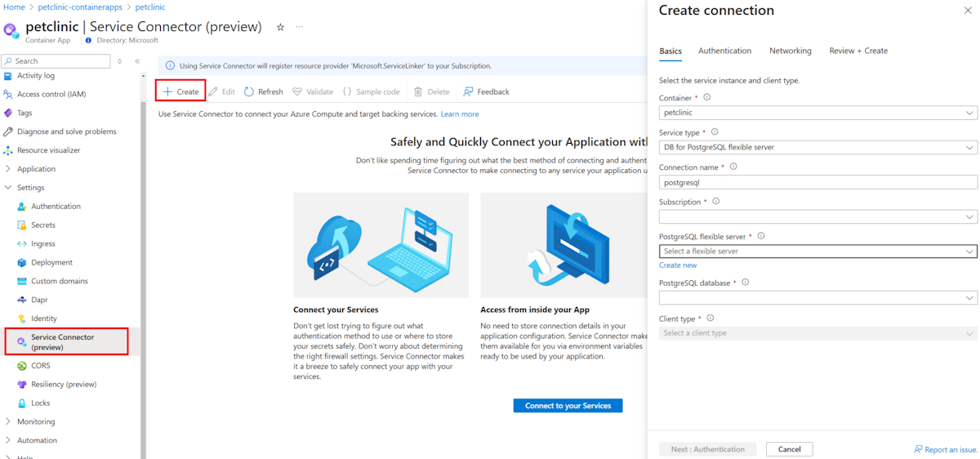Image resolution: width=980 pixels, height=459 pixels.
Task: Switch to the Authentication tab
Action: click(x=724, y=51)
